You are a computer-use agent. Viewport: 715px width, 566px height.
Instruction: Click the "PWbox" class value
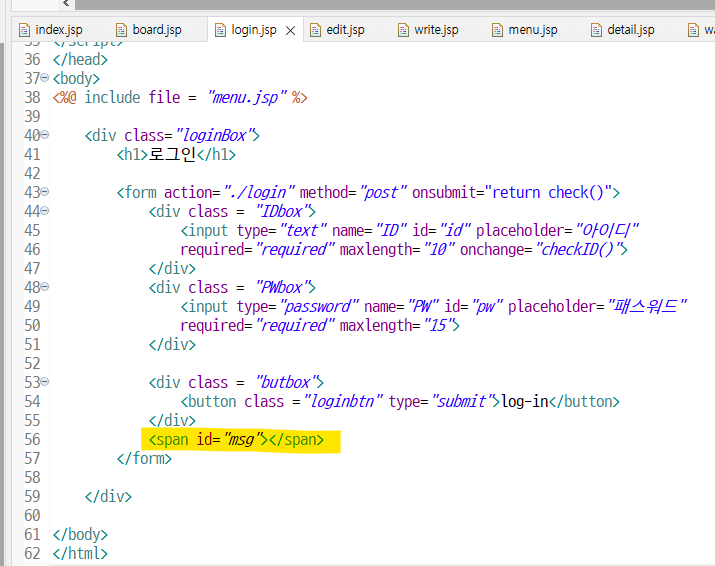[x=282, y=288]
